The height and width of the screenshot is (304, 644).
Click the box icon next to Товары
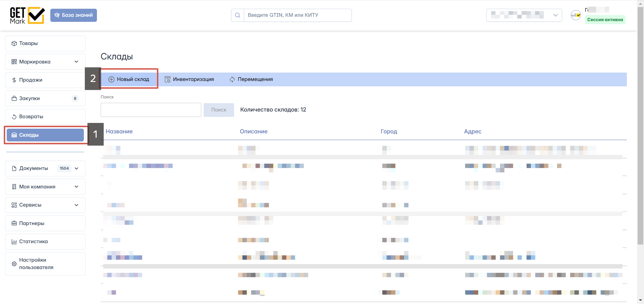[14, 43]
